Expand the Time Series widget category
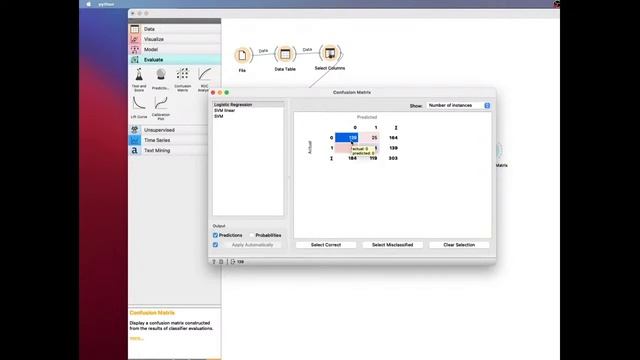640x360 pixels. tap(175, 140)
